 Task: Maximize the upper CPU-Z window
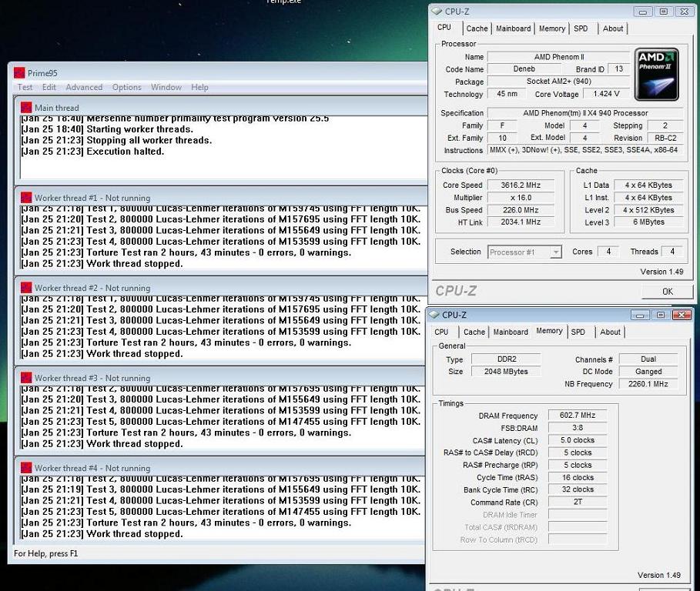coord(664,12)
